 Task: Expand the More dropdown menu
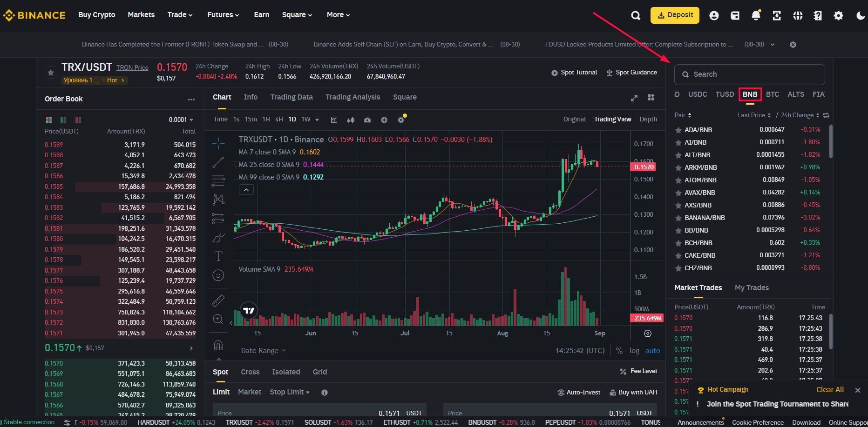[338, 15]
